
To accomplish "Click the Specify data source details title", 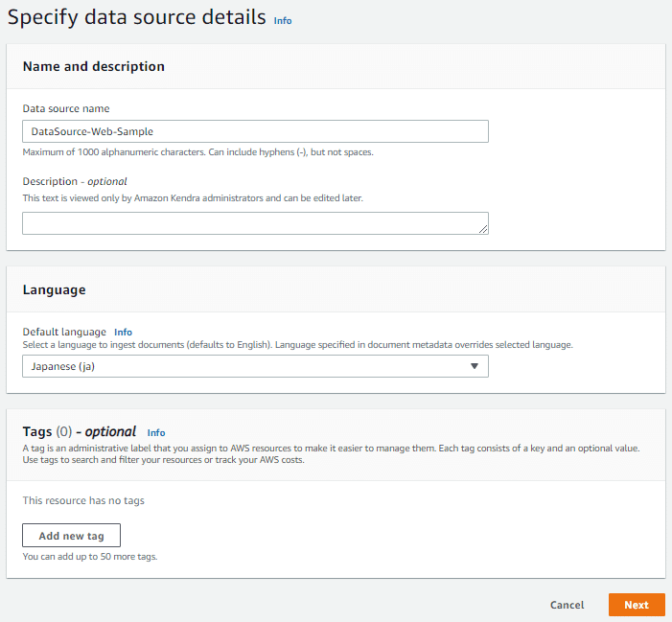I will click(137, 17).
